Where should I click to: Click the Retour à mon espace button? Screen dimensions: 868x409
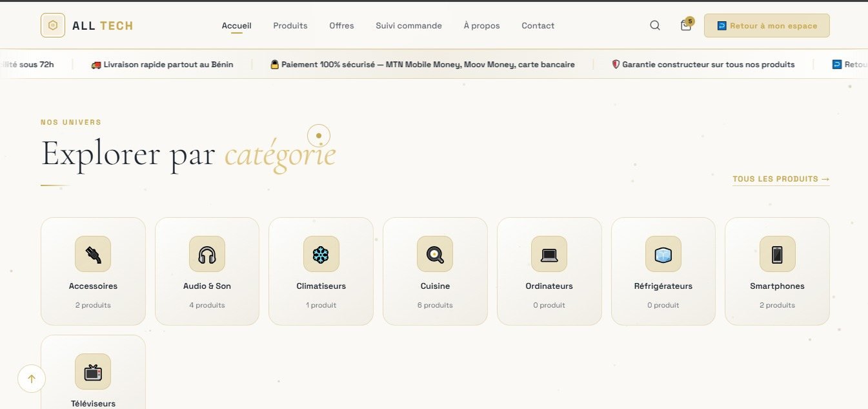[x=767, y=26]
